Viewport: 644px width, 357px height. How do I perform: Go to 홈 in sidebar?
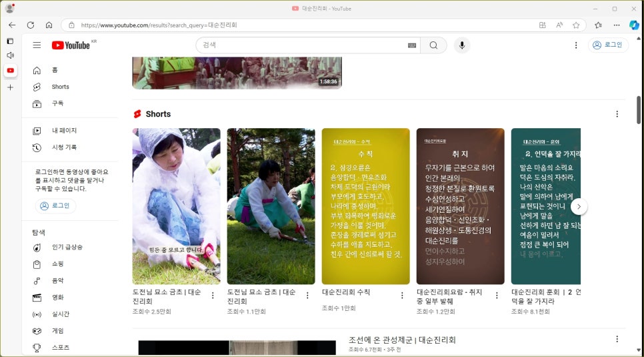tap(70, 70)
